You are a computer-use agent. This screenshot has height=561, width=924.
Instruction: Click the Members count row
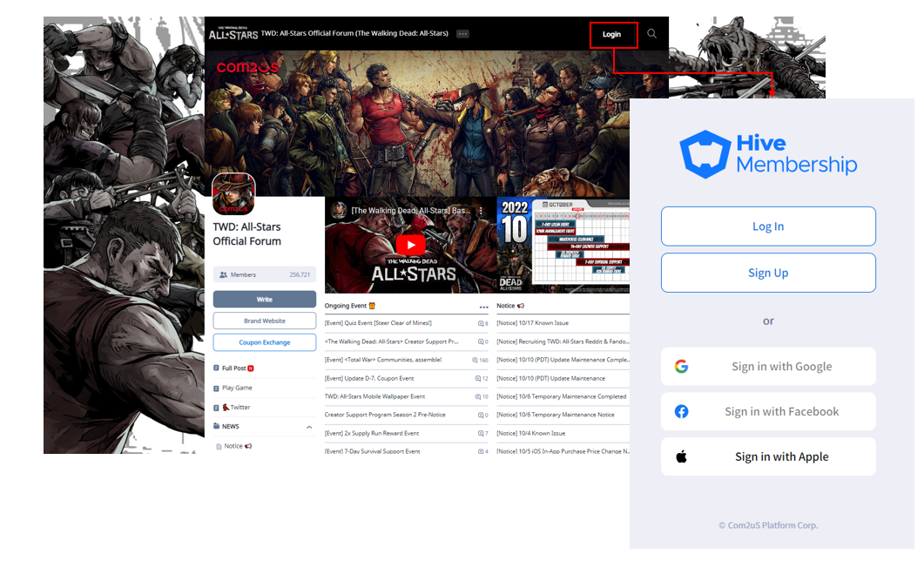point(265,274)
